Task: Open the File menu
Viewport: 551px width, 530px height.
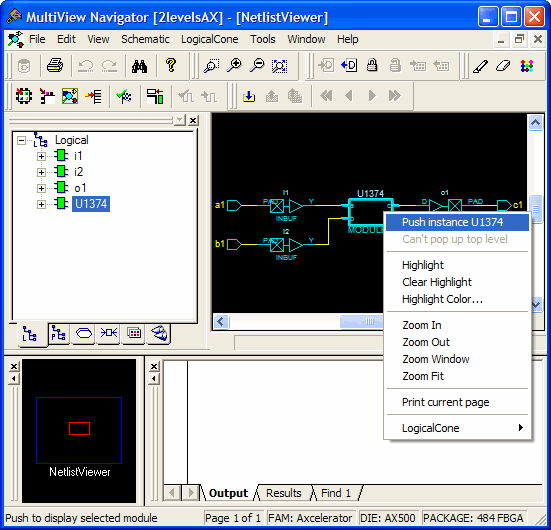Action: pos(37,39)
